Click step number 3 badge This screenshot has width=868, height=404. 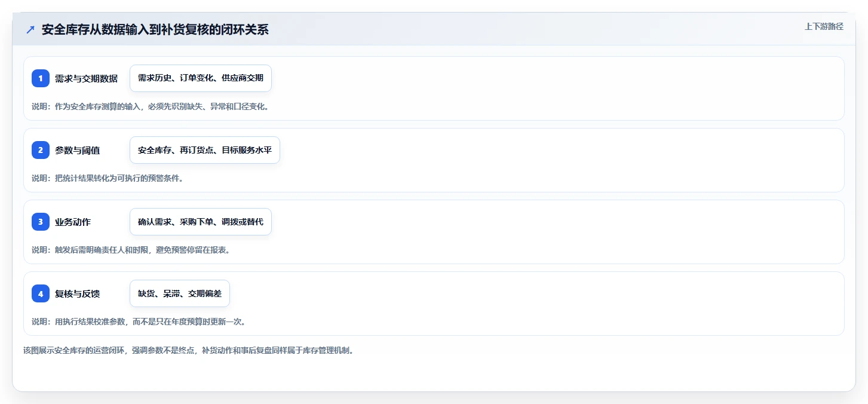[x=41, y=222]
